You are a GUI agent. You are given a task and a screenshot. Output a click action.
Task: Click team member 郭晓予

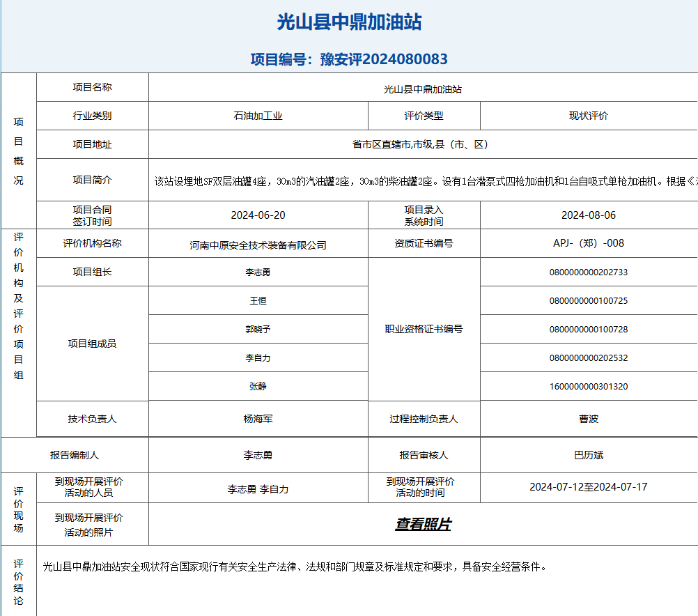point(258,329)
